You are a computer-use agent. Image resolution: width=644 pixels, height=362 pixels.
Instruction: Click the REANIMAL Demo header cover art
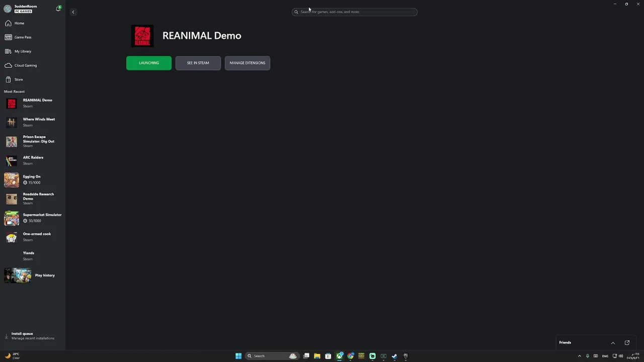(x=142, y=36)
